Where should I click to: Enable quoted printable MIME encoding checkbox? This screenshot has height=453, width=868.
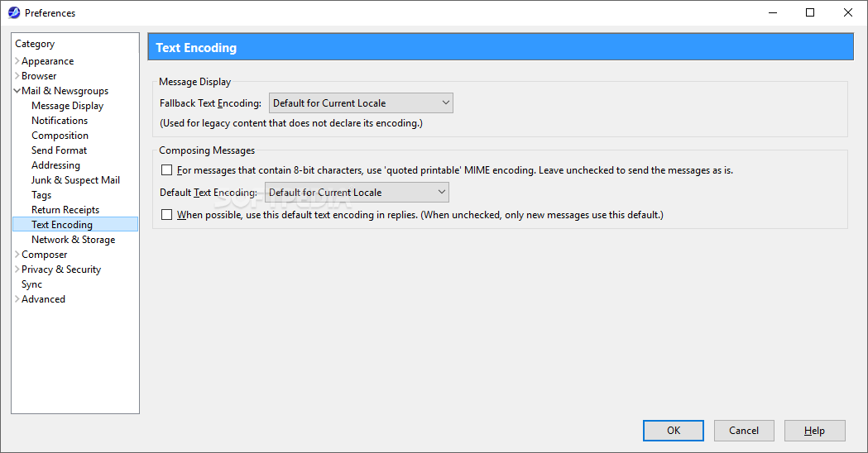click(x=166, y=170)
